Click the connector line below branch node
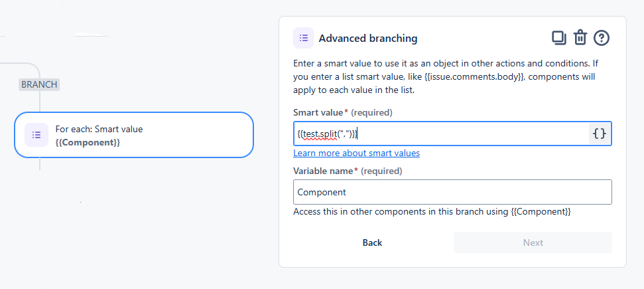The width and height of the screenshot is (644, 289). (40, 164)
